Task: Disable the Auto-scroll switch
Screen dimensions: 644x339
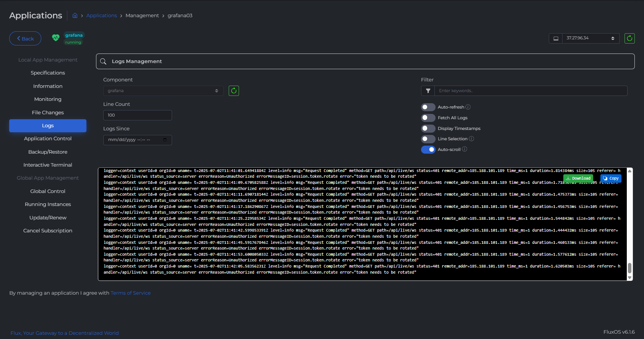Action: click(428, 149)
